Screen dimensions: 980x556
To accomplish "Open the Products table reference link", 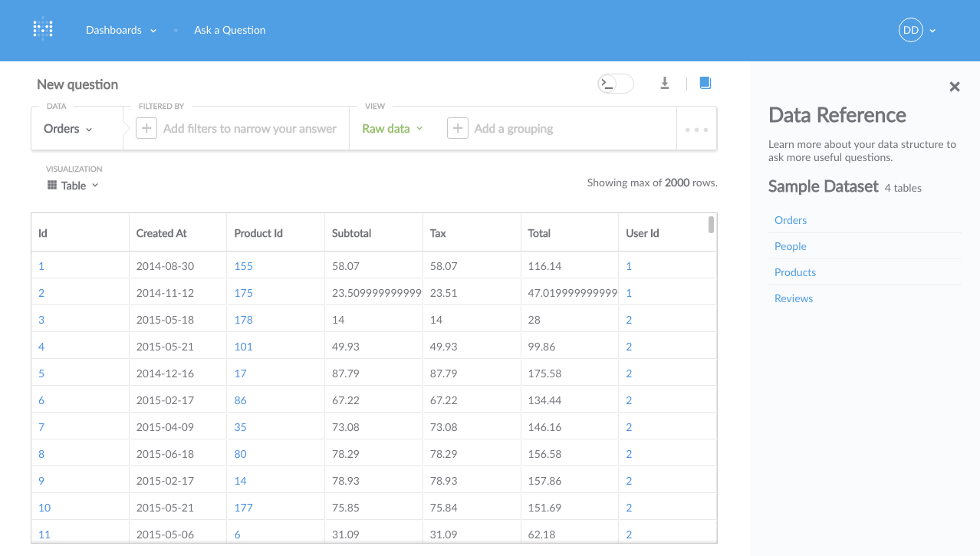I will [x=795, y=272].
